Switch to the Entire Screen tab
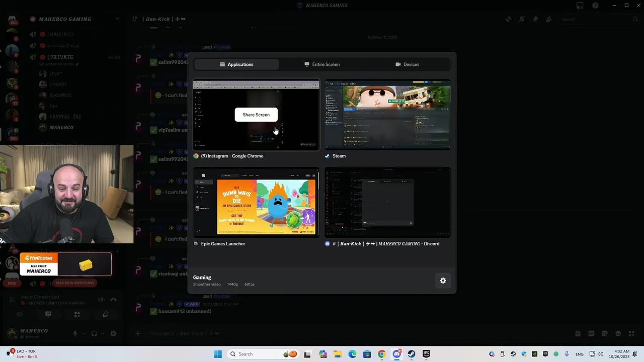This screenshot has width=644, height=362. point(322,64)
